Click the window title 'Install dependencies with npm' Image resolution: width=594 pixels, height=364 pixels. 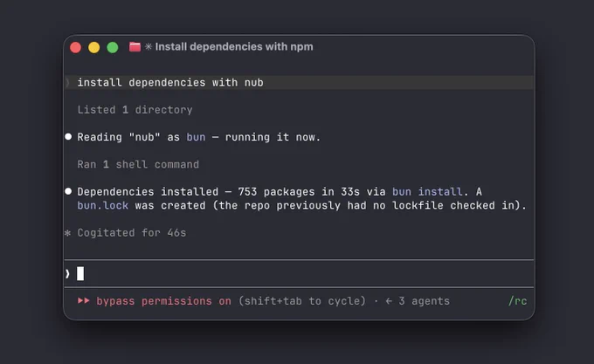[x=234, y=46]
